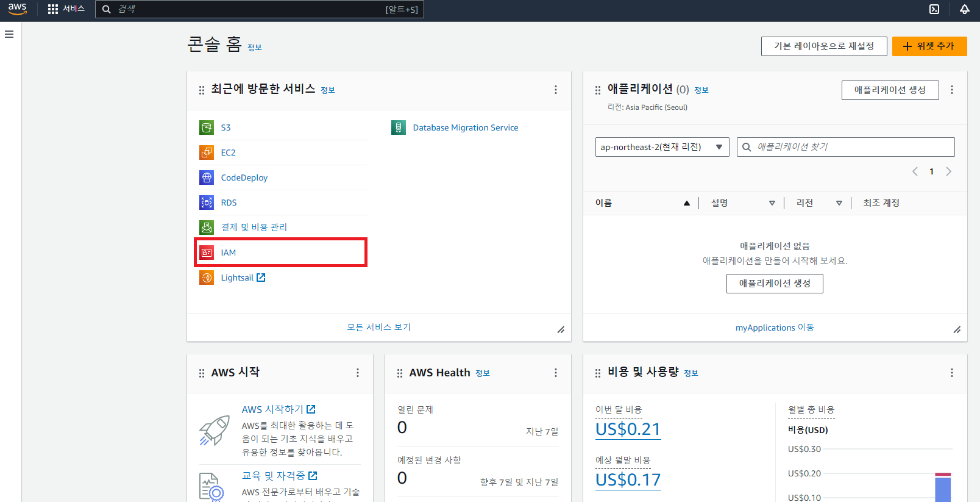Click the 애플리케이션 찾기 search field
The width and height of the screenshot is (980, 502).
coord(846,147)
